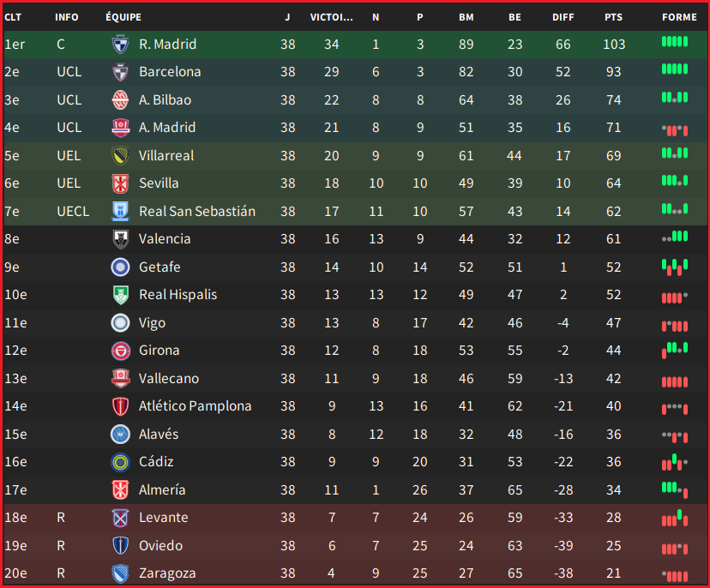
Task: Open the Levante team name link
Action: [x=164, y=518]
